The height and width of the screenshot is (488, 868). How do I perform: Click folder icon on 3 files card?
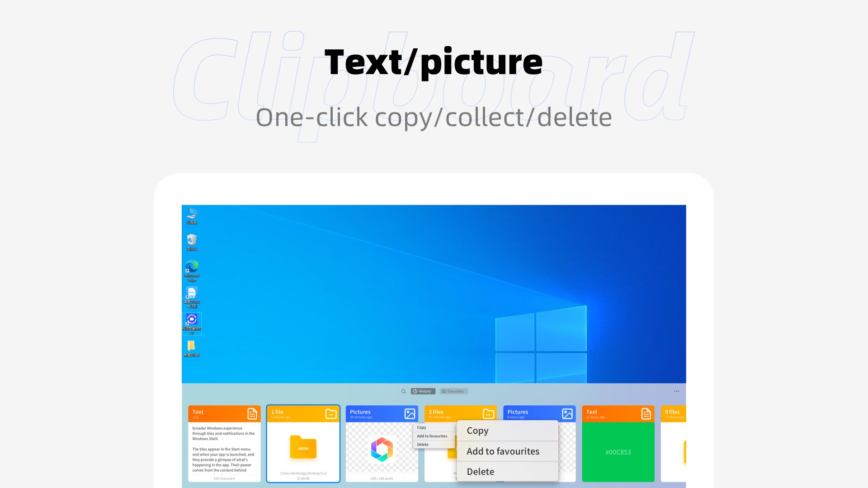488,413
